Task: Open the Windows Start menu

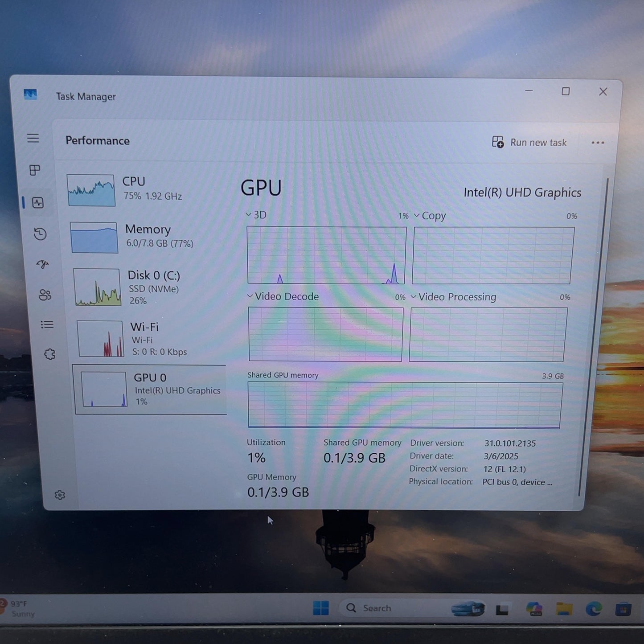Action: (321, 608)
